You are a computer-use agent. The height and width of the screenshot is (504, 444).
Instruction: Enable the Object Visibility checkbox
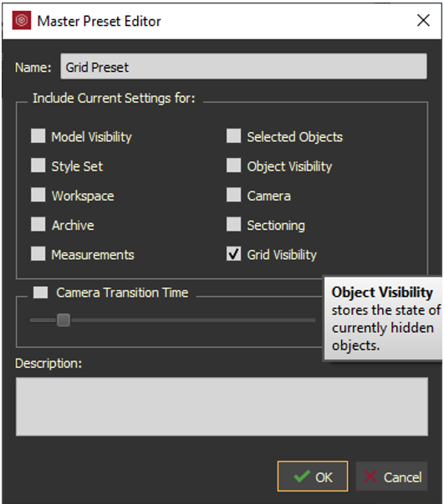pyautogui.click(x=233, y=165)
